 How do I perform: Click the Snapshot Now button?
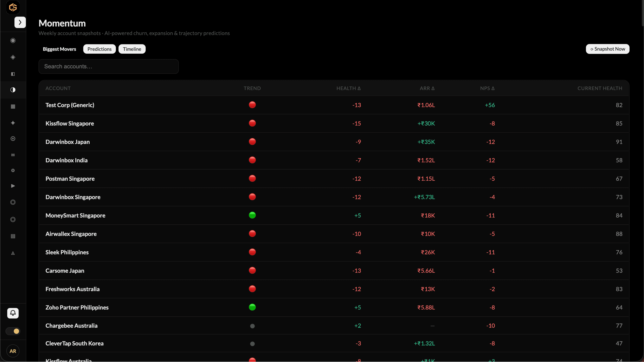pos(607,49)
